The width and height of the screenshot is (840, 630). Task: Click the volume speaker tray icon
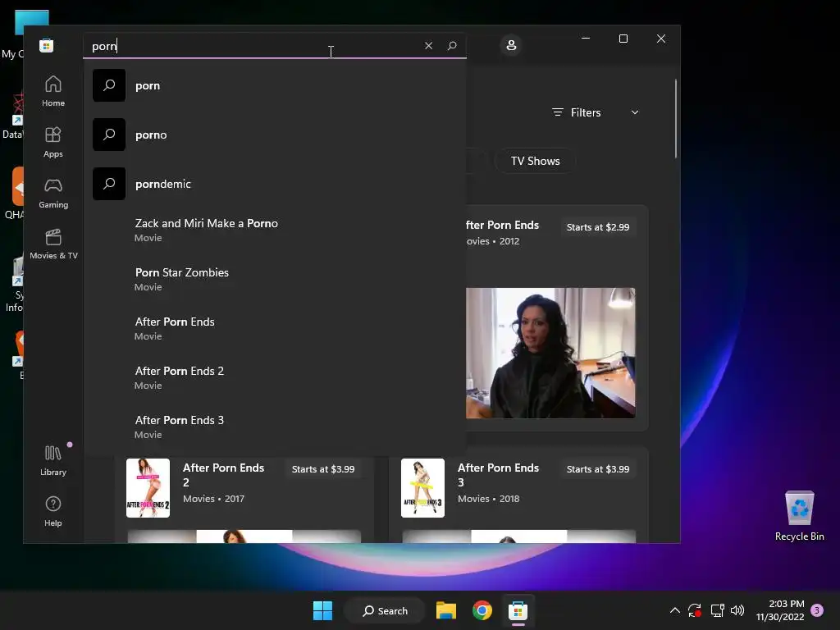coord(737,610)
